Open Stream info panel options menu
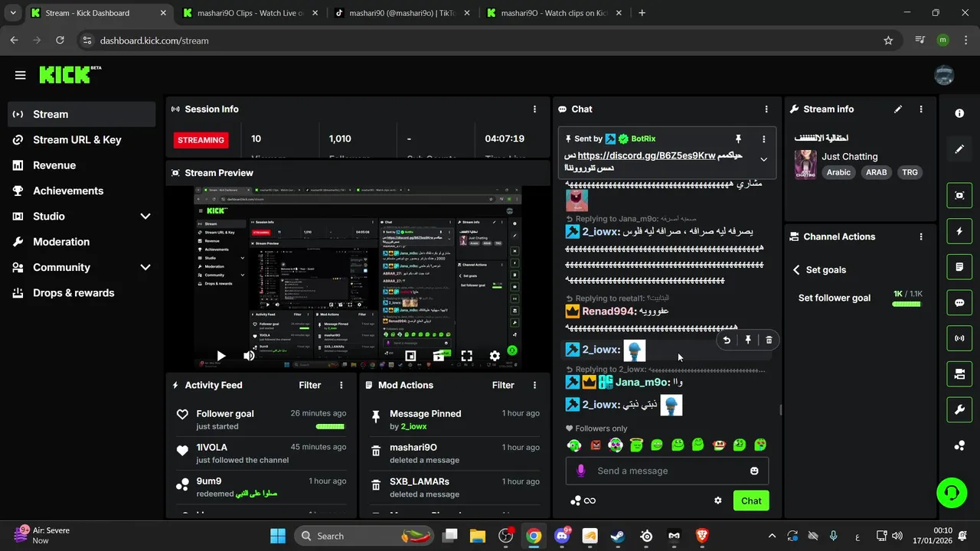980x551 pixels. click(921, 109)
